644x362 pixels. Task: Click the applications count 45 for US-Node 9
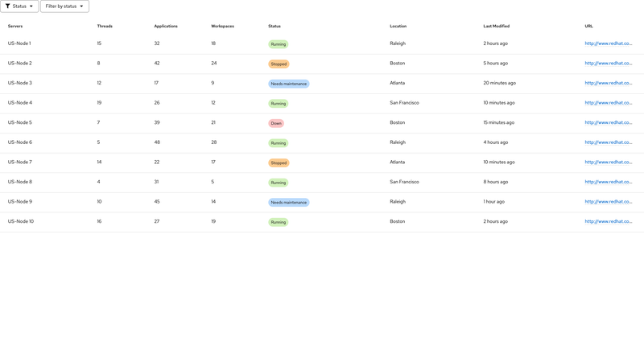click(157, 202)
